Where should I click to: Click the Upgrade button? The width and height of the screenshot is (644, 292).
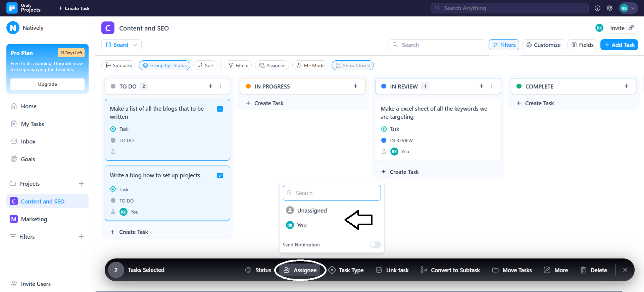pos(47,84)
